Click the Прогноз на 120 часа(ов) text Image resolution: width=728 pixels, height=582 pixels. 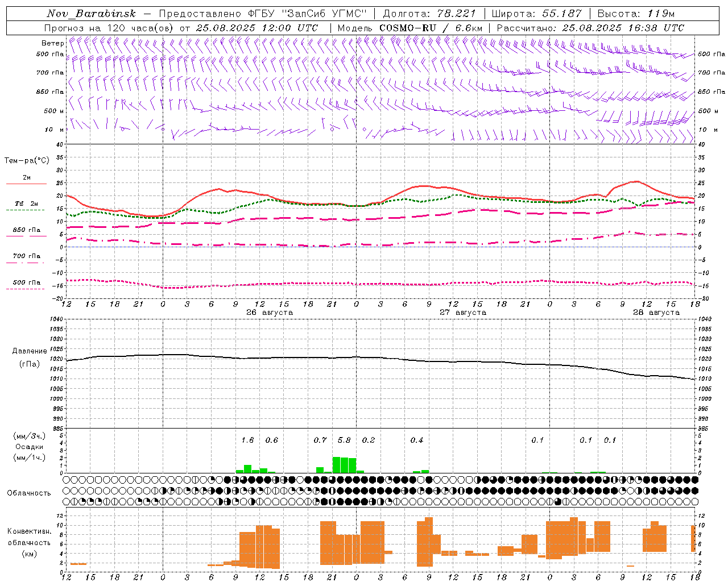click(109, 28)
